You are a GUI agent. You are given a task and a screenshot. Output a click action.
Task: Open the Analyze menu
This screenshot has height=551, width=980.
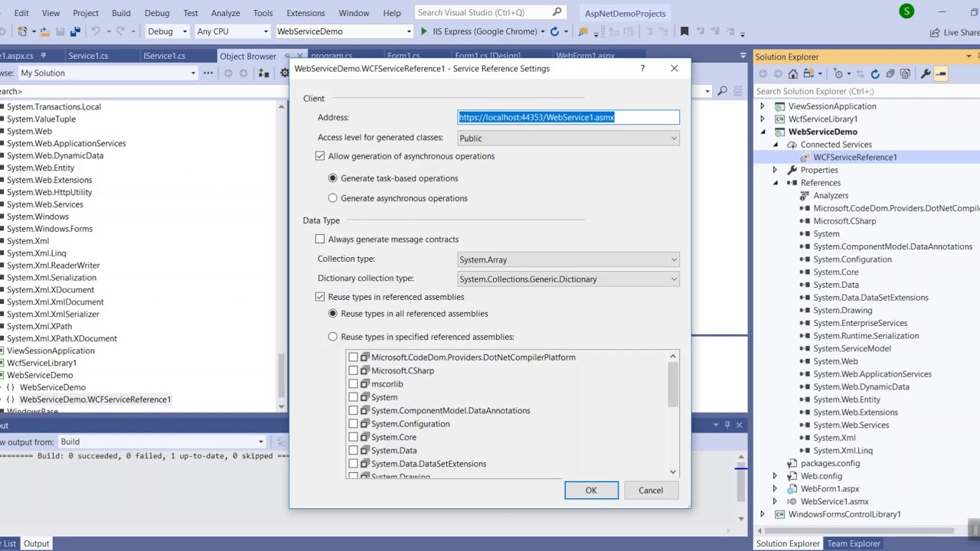point(225,13)
